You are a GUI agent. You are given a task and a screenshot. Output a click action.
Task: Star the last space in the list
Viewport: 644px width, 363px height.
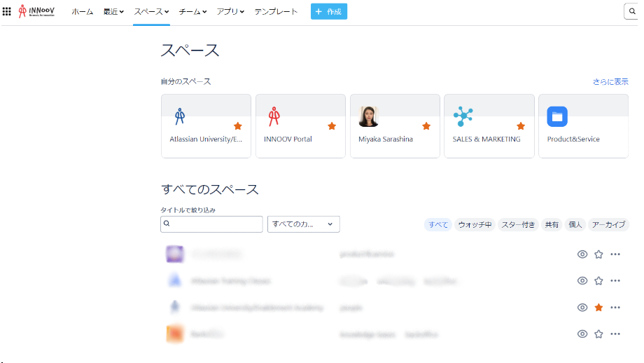tap(598, 334)
